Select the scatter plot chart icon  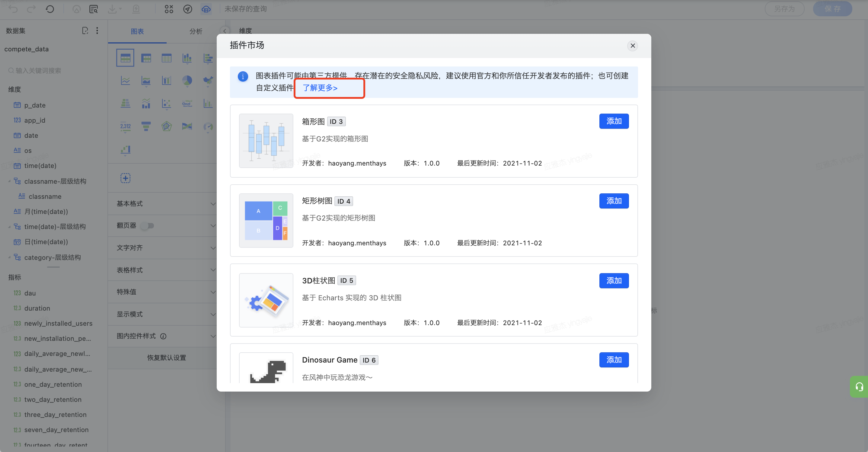coord(167,103)
